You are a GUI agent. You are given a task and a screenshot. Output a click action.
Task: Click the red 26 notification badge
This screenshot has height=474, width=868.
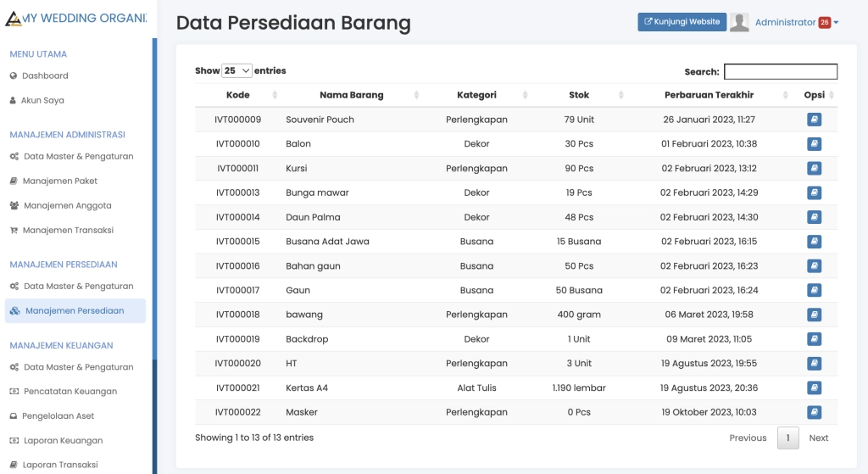coord(824,22)
